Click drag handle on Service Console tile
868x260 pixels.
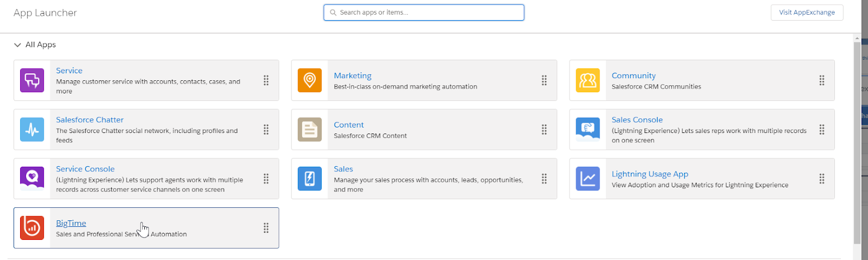pos(266,179)
